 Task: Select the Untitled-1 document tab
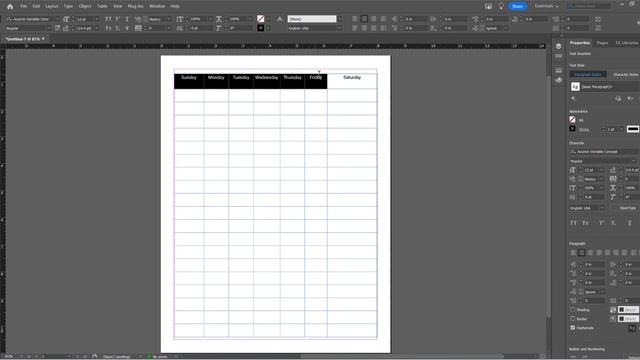pos(23,39)
